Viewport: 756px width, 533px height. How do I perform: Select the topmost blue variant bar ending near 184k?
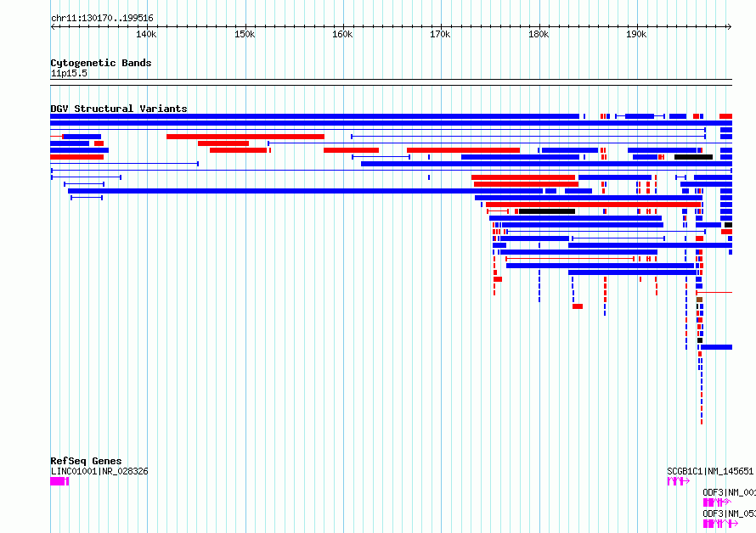[314, 116]
